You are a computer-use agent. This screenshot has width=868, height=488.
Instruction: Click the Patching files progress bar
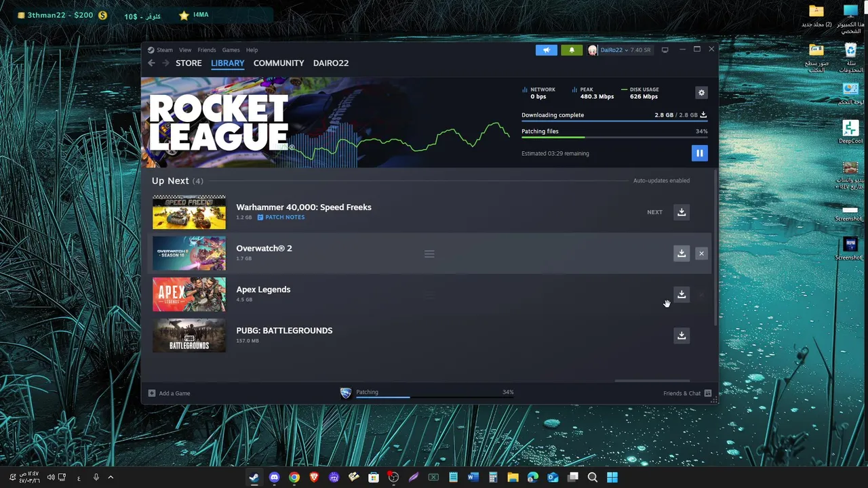[614, 137]
